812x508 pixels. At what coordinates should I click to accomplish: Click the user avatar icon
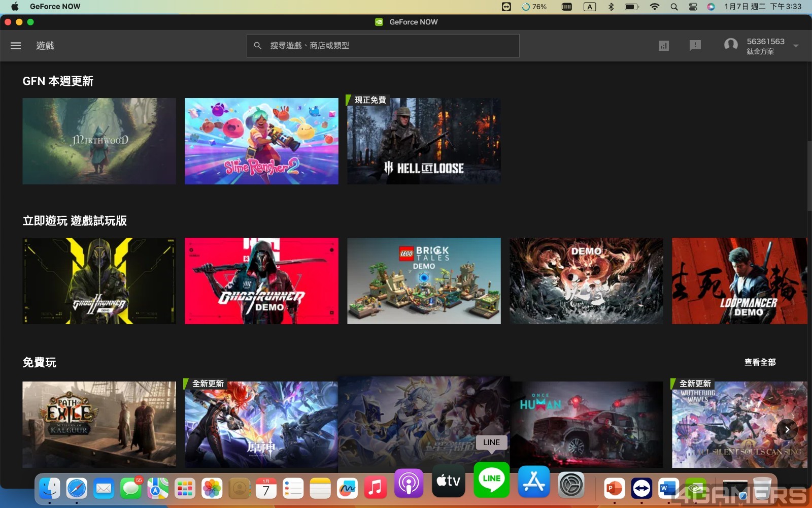(x=731, y=45)
